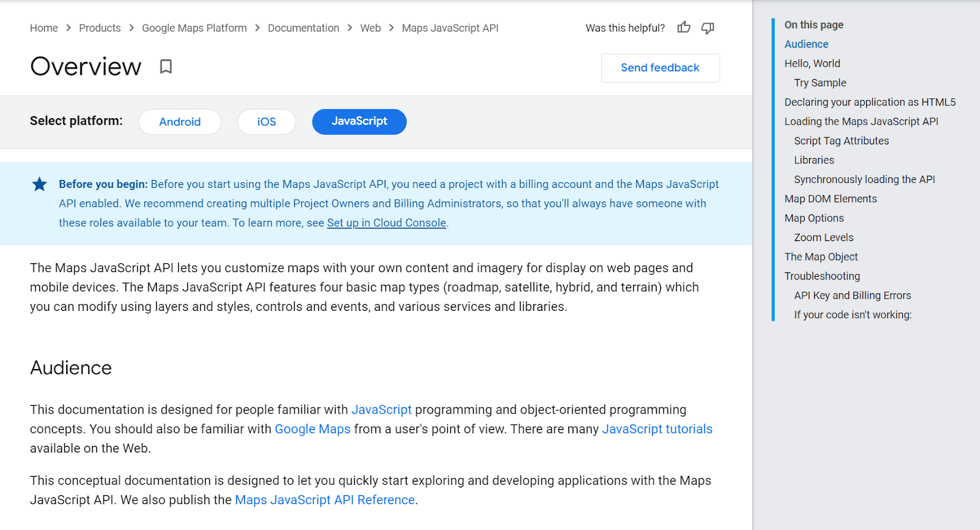
Task: Jump to Script Tag Attributes section
Action: coord(842,141)
